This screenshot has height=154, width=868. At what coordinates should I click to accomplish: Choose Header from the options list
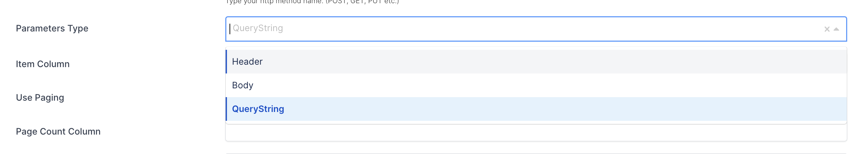(x=247, y=62)
